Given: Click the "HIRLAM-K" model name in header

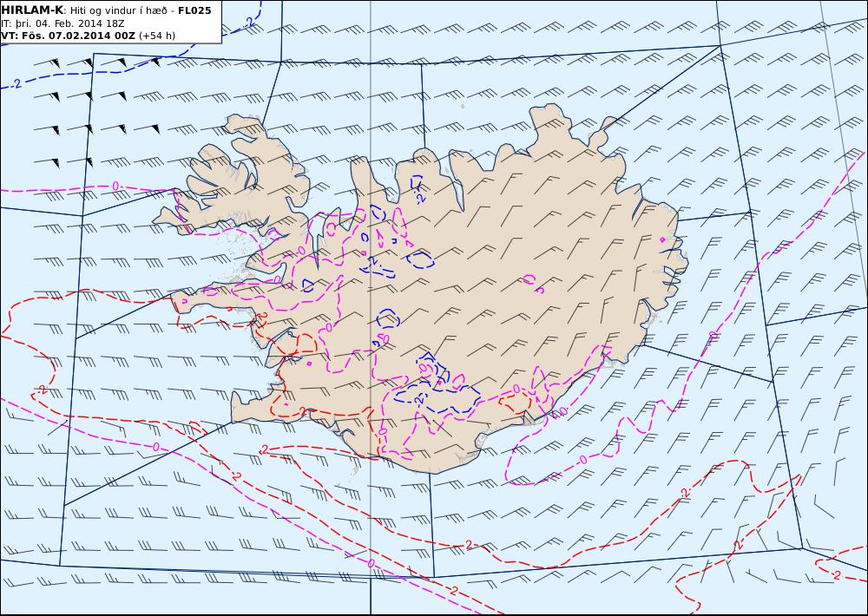Looking at the screenshot, I should pos(32,10).
